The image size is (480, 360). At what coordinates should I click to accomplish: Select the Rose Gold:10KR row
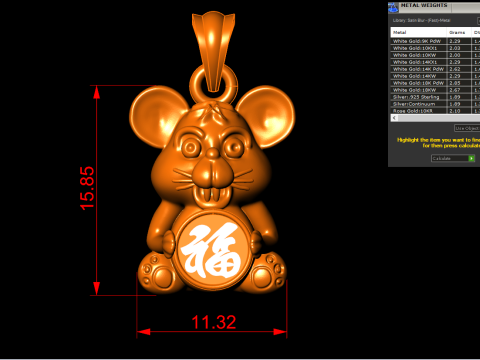click(435, 111)
